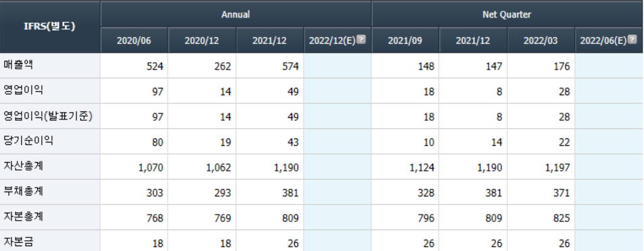Click the 2022/03 column header
644x251 pixels.
541,40
